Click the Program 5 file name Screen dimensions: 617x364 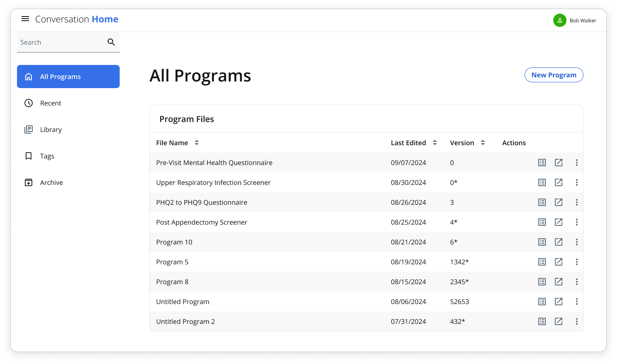(x=172, y=262)
